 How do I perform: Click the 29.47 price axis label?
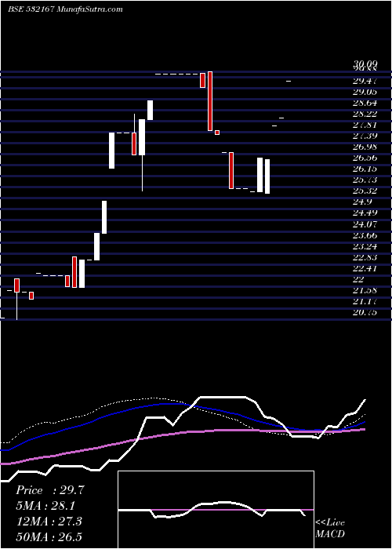pyautogui.click(x=365, y=82)
